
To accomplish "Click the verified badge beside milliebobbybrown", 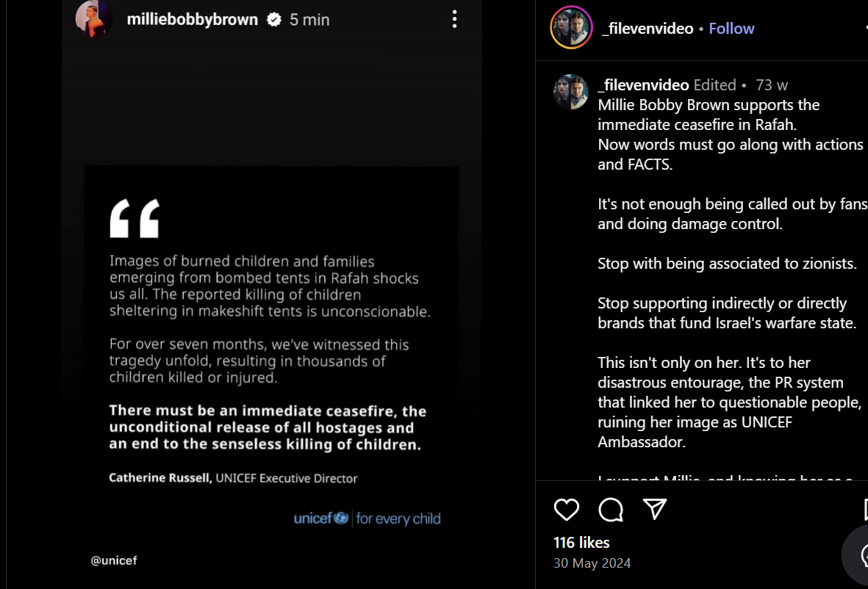I will [274, 20].
